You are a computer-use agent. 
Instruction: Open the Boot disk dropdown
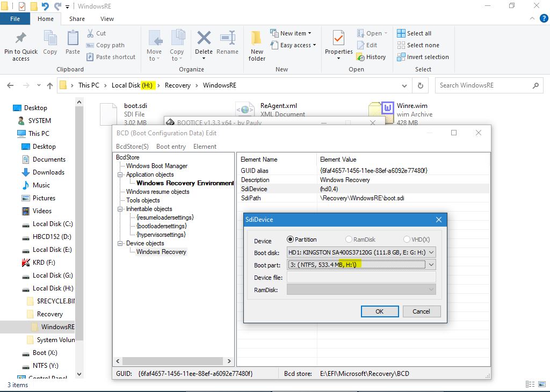pos(431,252)
